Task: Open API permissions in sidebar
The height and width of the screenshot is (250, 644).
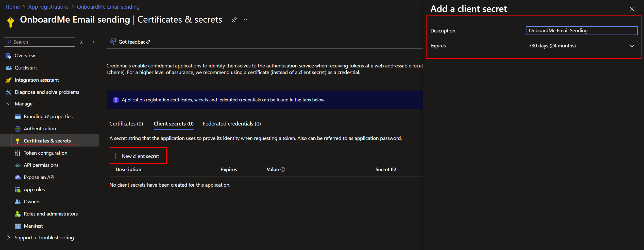Action: [x=41, y=165]
